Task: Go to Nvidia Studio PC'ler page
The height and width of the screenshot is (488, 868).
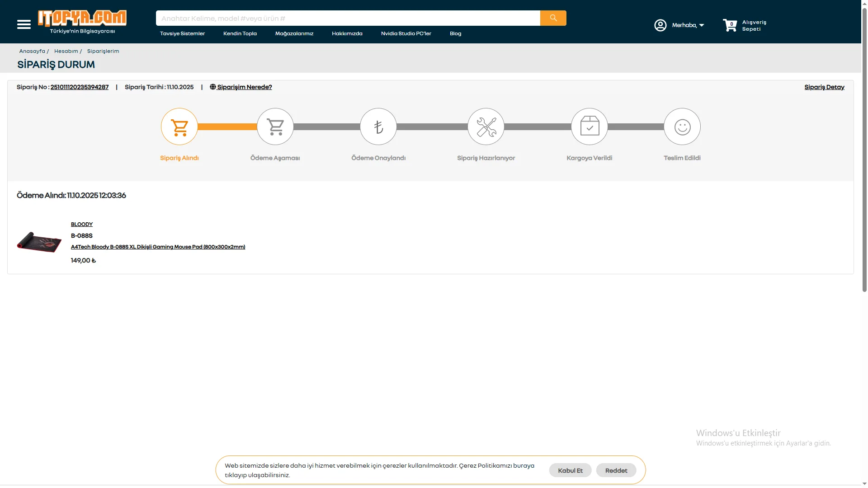Action: (406, 33)
